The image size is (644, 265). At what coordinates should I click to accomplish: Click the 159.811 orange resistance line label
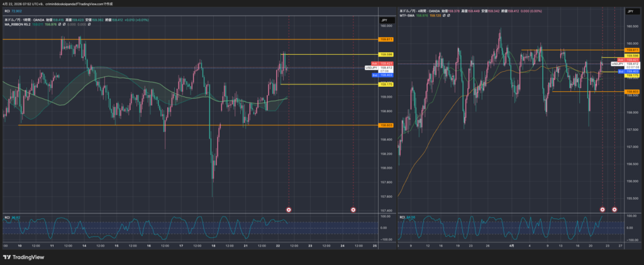click(x=386, y=39)
